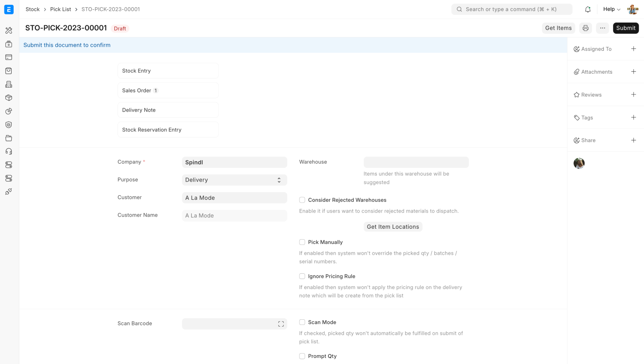Click the Get Item Locations button
The width and height of the screenshot is (644, 364).
click(393, 227)
